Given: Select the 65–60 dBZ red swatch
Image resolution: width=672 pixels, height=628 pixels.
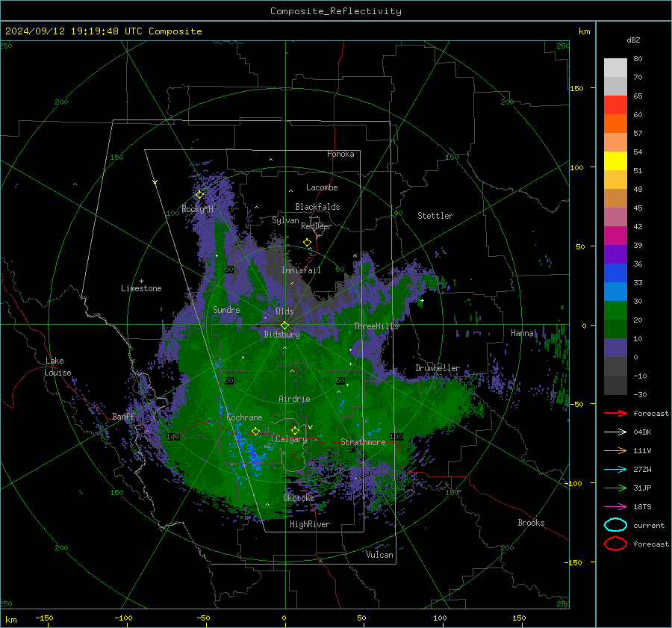Looking at the screenshot, I should [615, 105].
